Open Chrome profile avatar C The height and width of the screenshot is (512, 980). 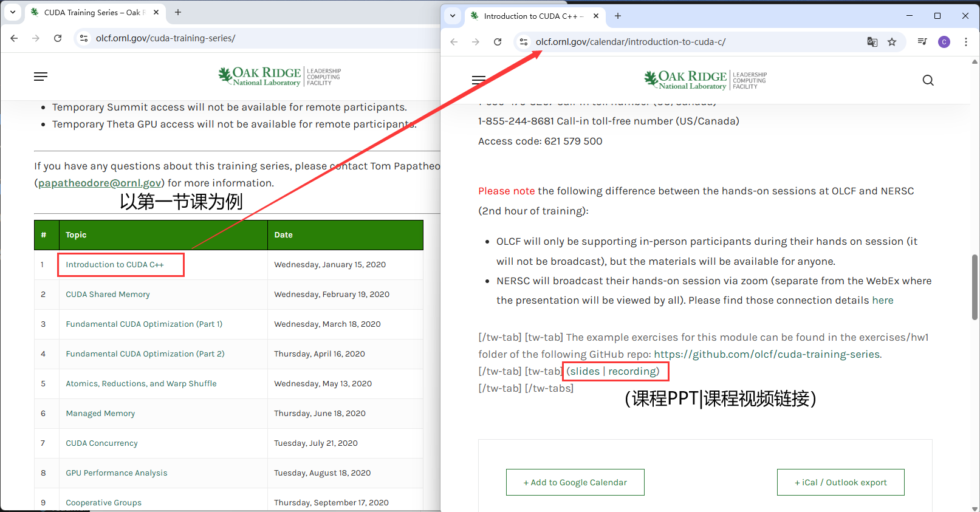[x=944, y=42]
